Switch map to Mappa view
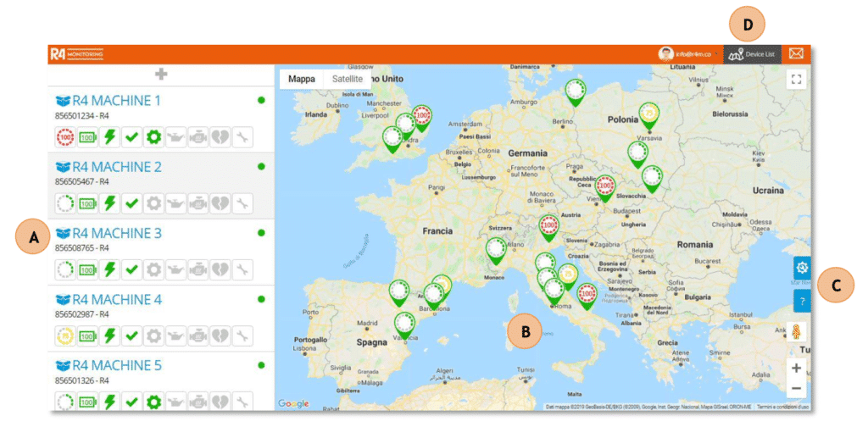The height and width of the screenshot is (427, 868). click(301, 79)
